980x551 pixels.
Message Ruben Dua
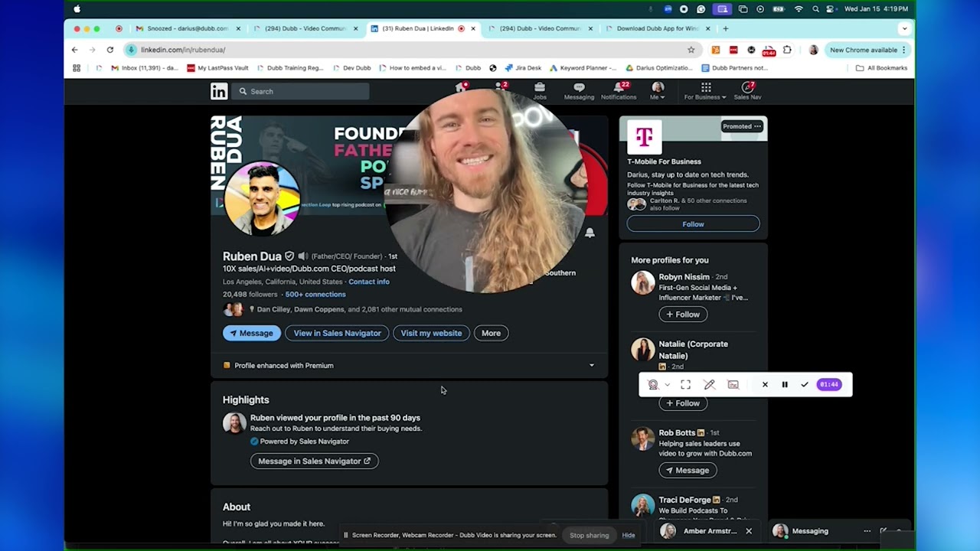point(252,333)
